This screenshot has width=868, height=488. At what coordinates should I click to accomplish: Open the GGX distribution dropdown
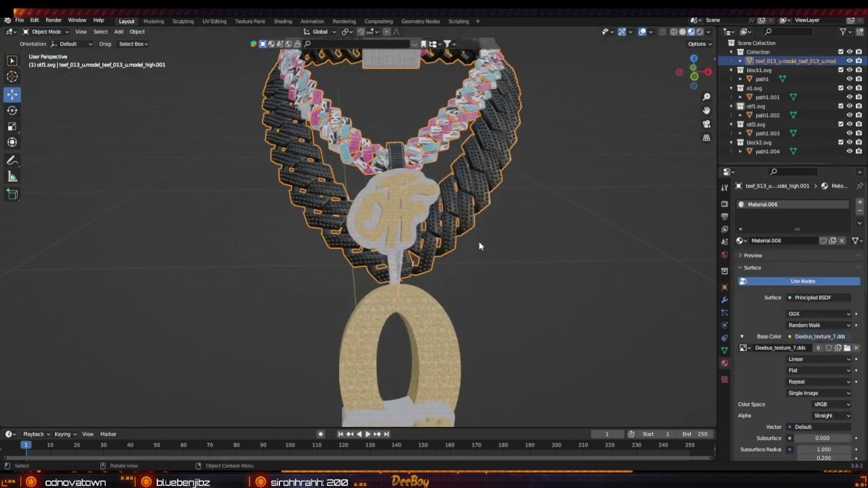[819, 314]
